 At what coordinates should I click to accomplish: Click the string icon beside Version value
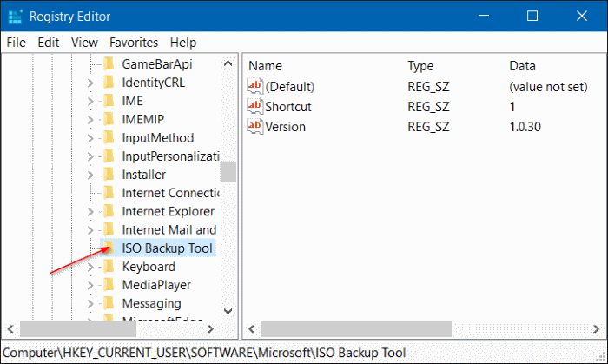[x=254, y=126]
